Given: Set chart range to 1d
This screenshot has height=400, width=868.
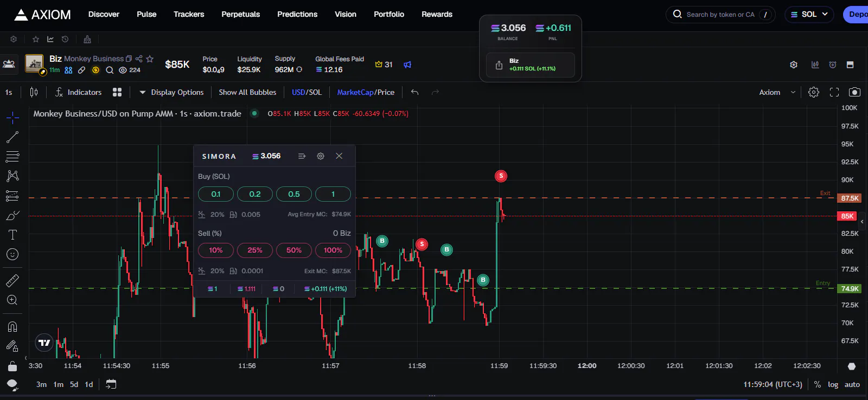Looking at the screenshot, I should tap(89, 384).
